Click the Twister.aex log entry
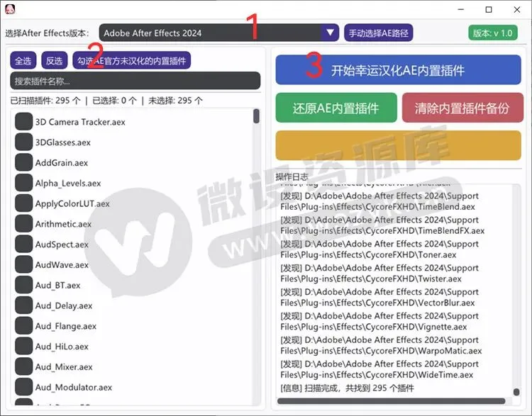This screenshot has height=416, width=532. click(379, 274)
